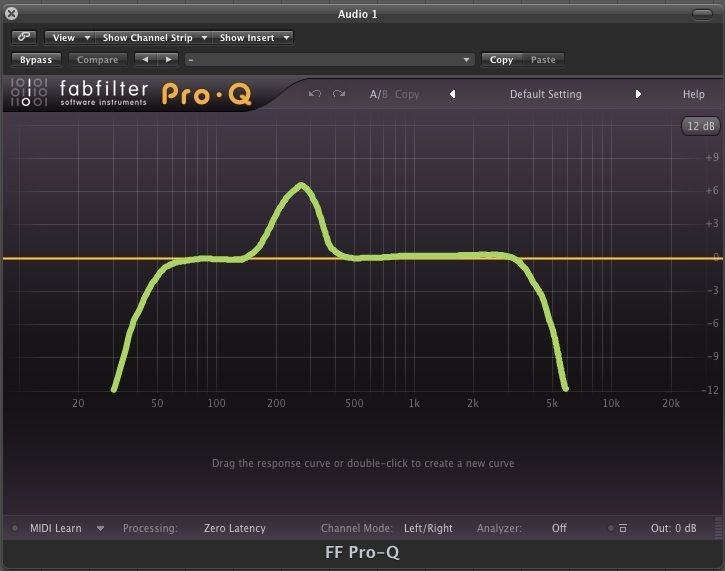Open the View dropdown menu

pos(70,37)
